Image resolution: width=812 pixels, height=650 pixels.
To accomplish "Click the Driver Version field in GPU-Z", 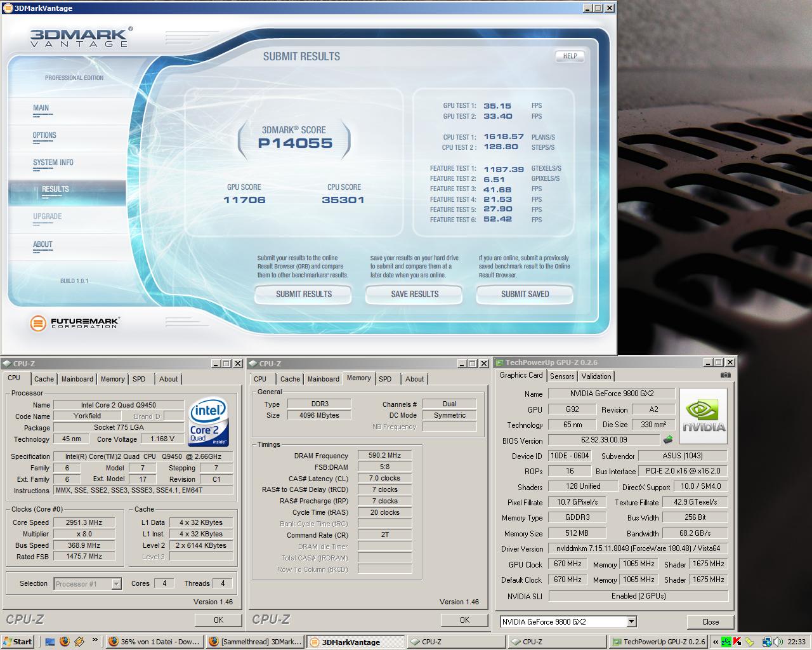I will coord(638,548).
